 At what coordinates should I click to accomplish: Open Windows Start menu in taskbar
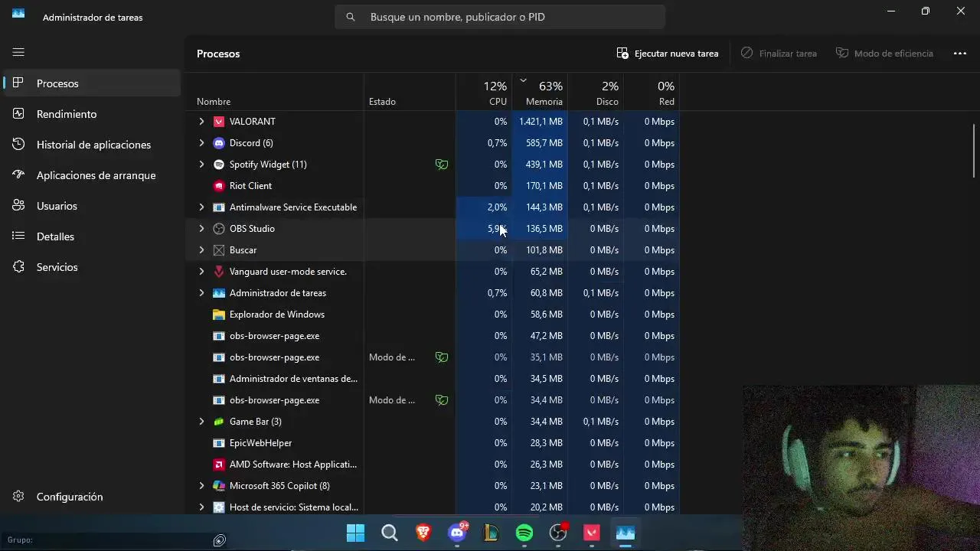pyautogui.click(x=356, y=533)
